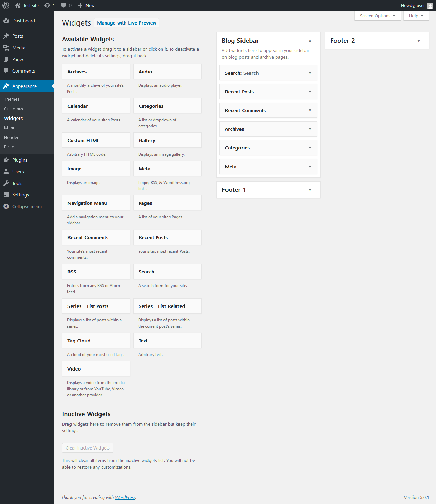Screen dimensions: 436x504
Task: Select the Gallery available widget
Action: [x=167, y=140]
